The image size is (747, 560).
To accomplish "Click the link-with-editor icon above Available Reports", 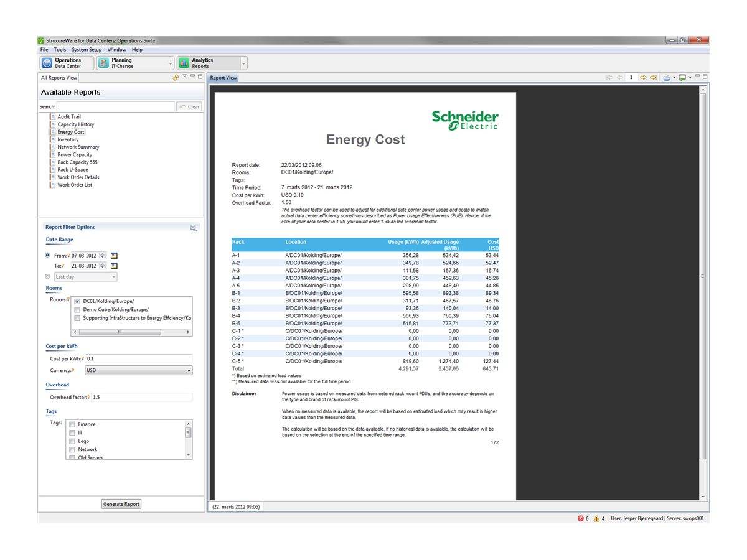I will [x=176, y=77].
